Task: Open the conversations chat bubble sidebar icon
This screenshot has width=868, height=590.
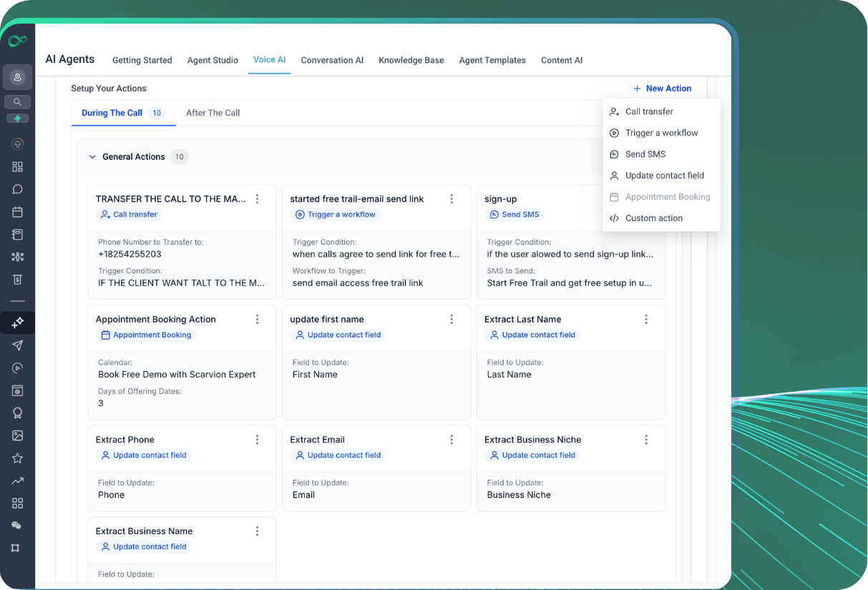Action: 17,190
